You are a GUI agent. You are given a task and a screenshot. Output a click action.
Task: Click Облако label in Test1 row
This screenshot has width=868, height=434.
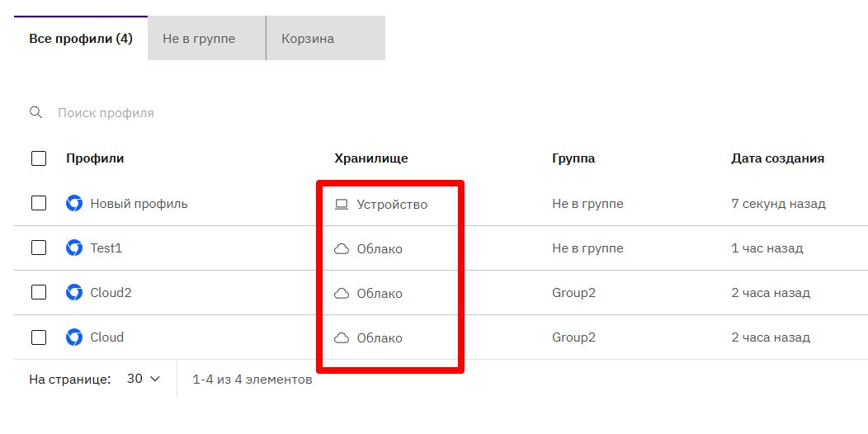click(x=380, y=249)
